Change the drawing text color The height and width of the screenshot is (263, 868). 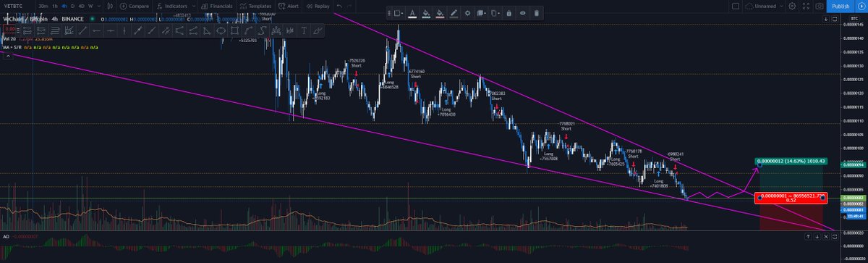(x=412, y=13)
